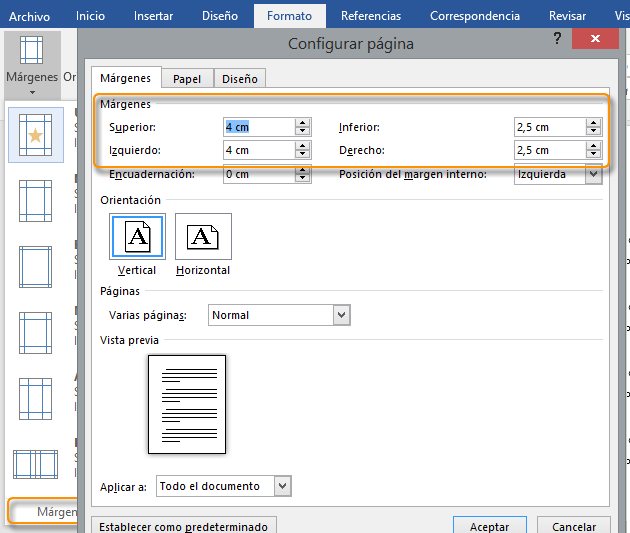630x533 pixels.
Task: Click Establecer como predeterminado button
Action: 184,526
